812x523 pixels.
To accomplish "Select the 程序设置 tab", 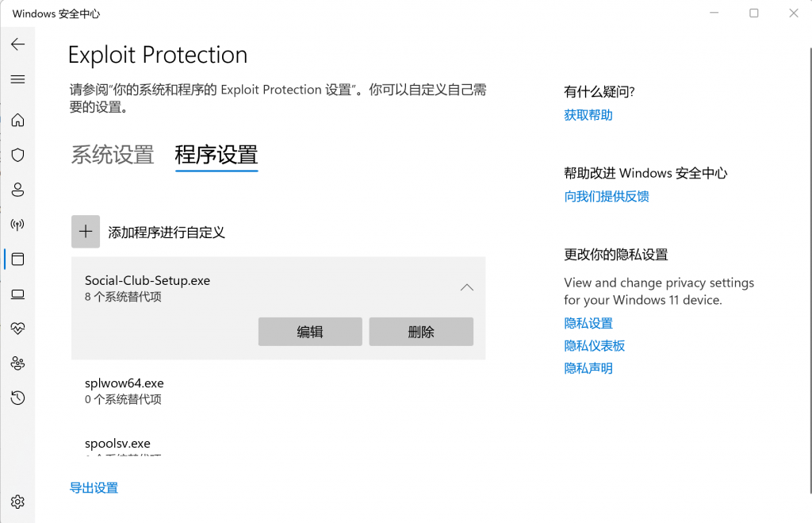I will coord(216,154).
